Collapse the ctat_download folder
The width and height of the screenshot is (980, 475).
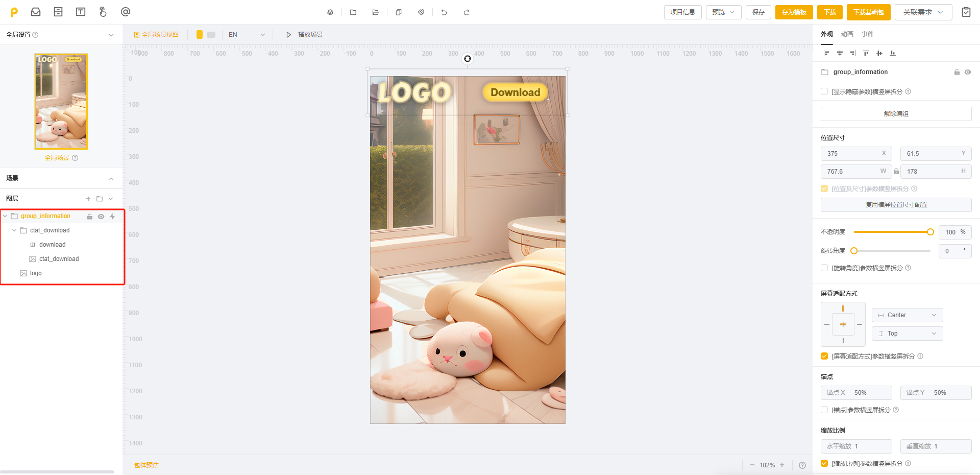pos(14,230)
